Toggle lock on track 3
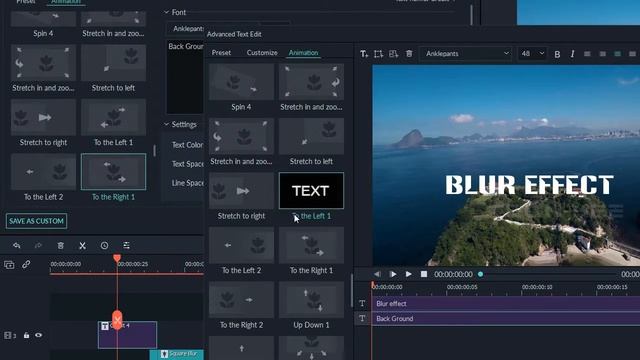This screenshot has height=360, width=640. pos(26,336)
